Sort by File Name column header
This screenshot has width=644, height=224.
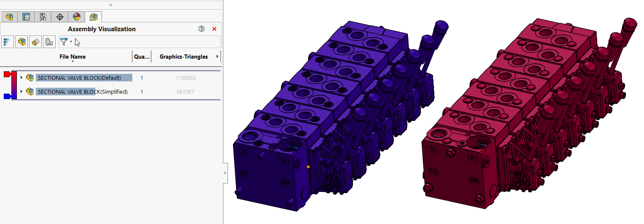pyautogui.click(x=72, y=57)
